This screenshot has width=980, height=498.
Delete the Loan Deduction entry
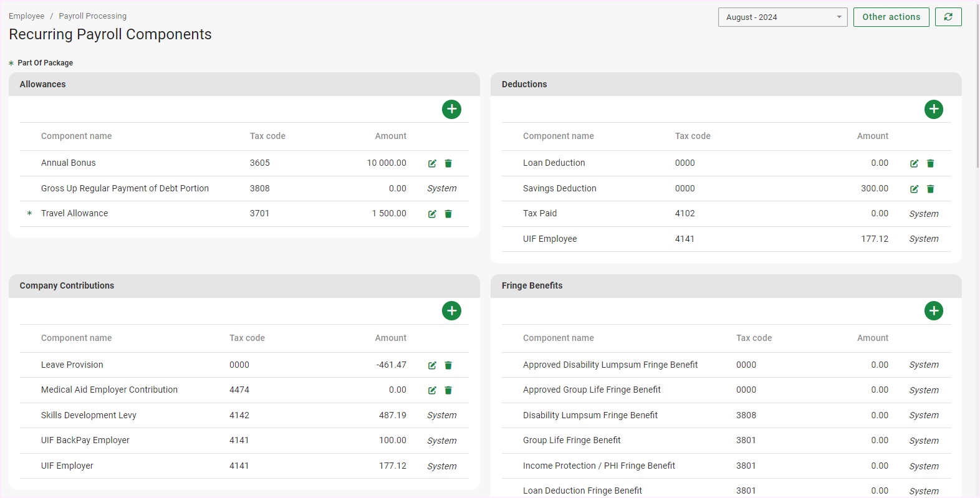(x=930, y=163)
